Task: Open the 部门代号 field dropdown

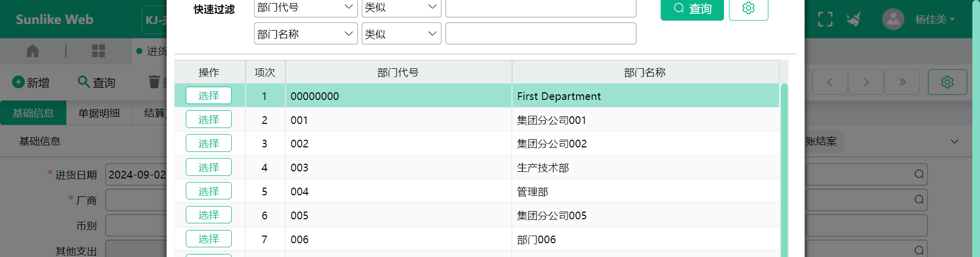Action: coord(306,8)
